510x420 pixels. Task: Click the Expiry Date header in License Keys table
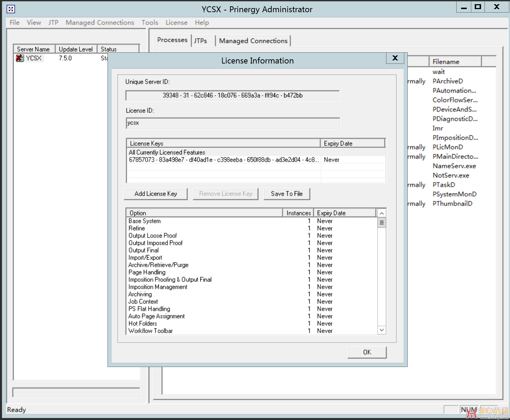[353, 143]
